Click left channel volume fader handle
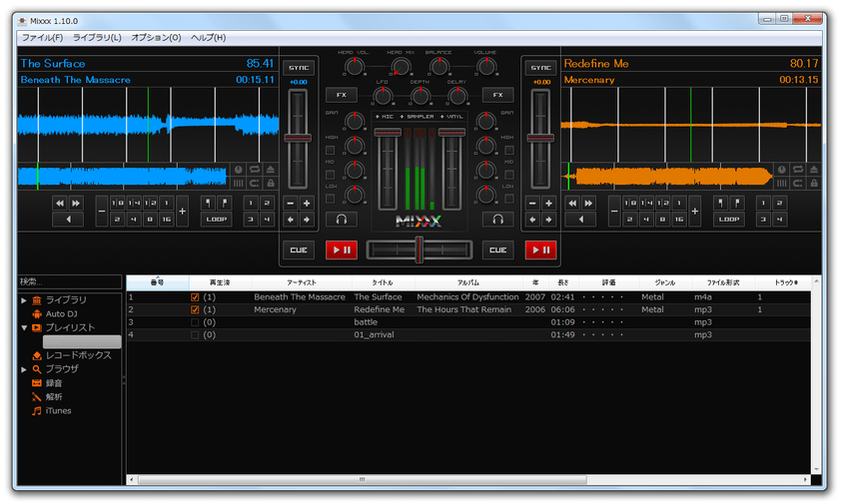The width and height of the screenshot is (841, 504). pos(388,132)
